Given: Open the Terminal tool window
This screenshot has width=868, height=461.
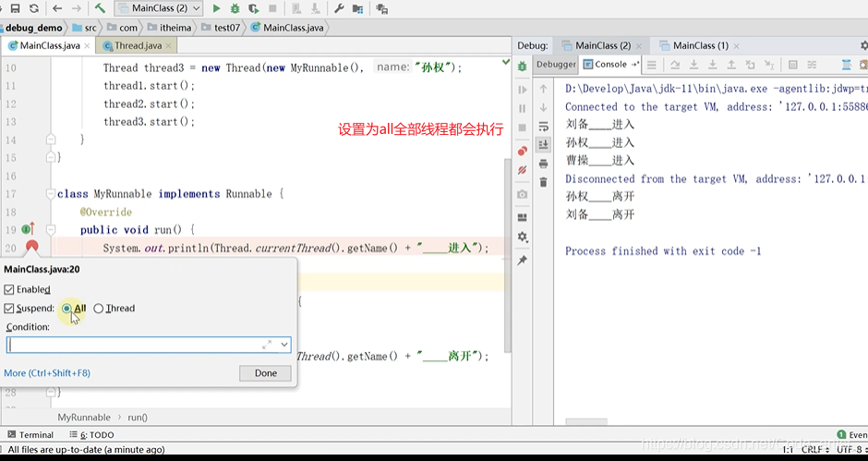Looking at the screenshot, I should (30, 435).
